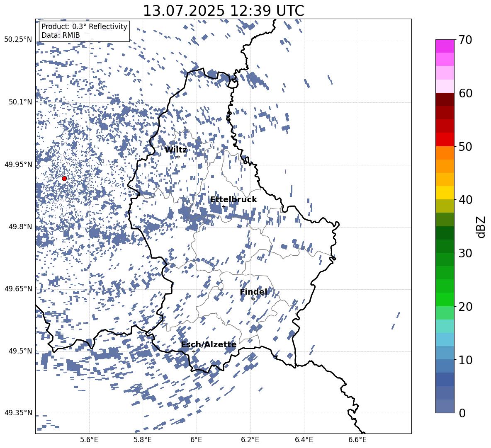Click the Esch/Alzette station cross marker
The width and height of the screenshot is (491, 448).
194,351
